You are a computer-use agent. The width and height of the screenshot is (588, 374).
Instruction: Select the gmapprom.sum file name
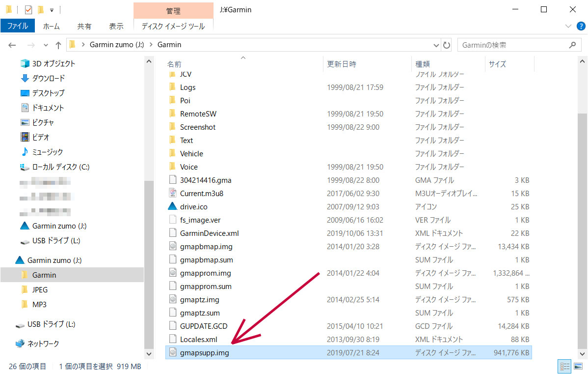point(206,287)
